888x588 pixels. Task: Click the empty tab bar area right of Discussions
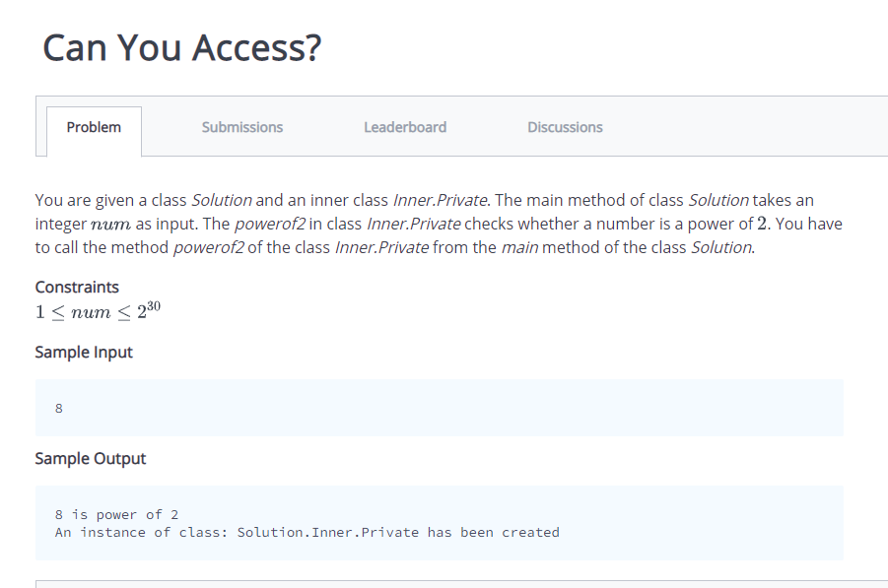(747, 127)
